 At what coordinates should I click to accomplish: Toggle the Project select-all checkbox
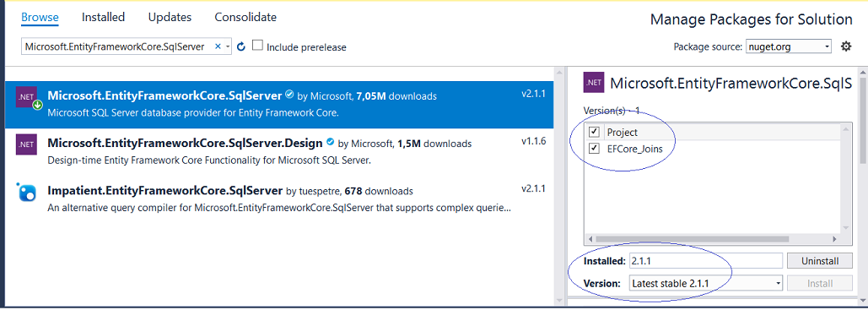[x=595, y=132]
